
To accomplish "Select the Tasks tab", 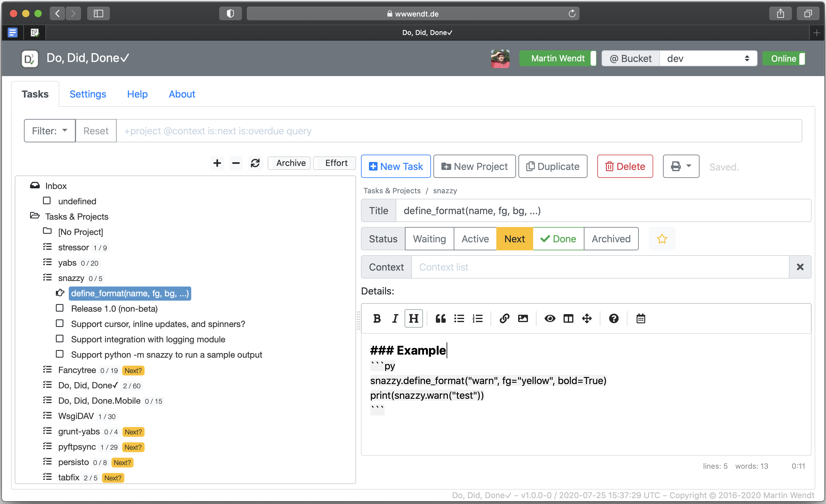I will click(x=35, y=94).
